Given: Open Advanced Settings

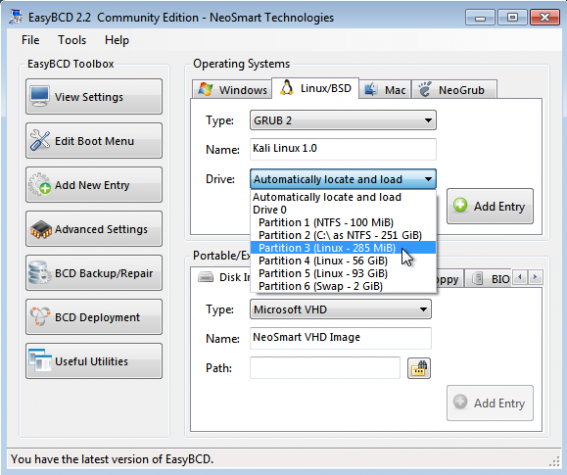Looking at the screenshot, I should [x=94, y=229].
